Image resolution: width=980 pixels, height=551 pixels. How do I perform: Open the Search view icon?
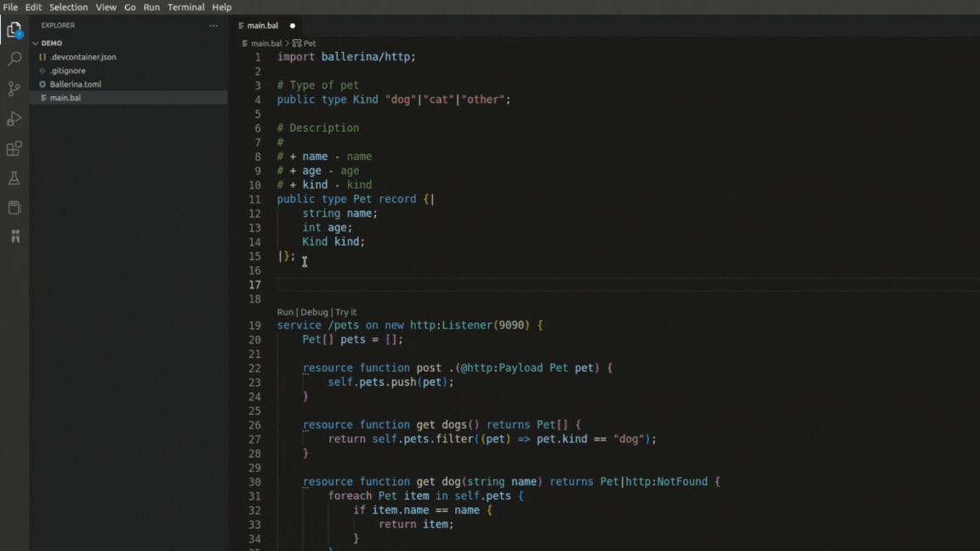pos(14,59)
